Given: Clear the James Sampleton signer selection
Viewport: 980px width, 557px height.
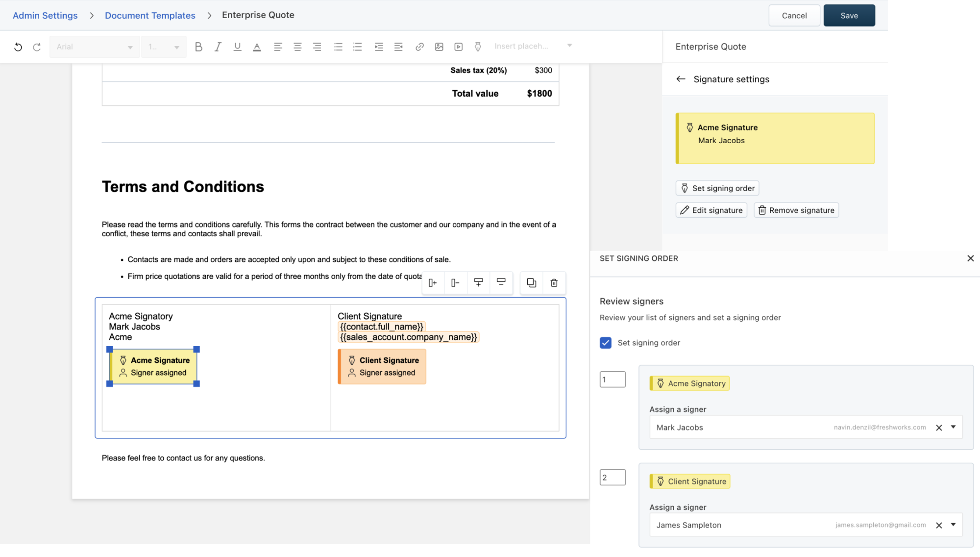Looking at the screenshot, I should pos(939,525).
